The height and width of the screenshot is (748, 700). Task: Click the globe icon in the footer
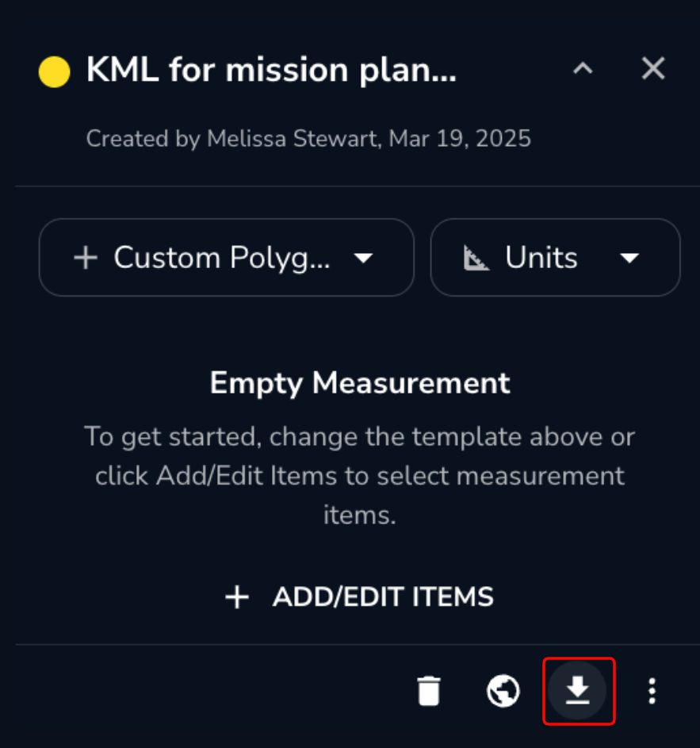coord(503,691)
